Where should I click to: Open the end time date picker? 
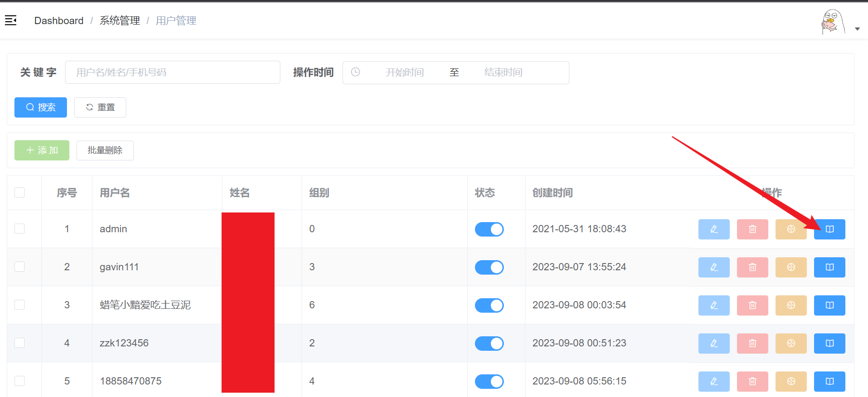503,73
